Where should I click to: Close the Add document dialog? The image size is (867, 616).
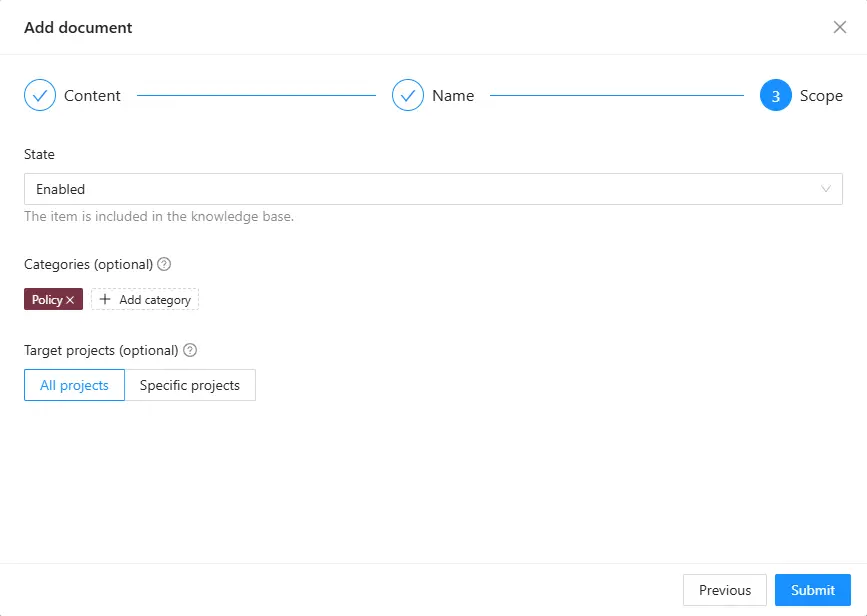click(x=840, y=27)
